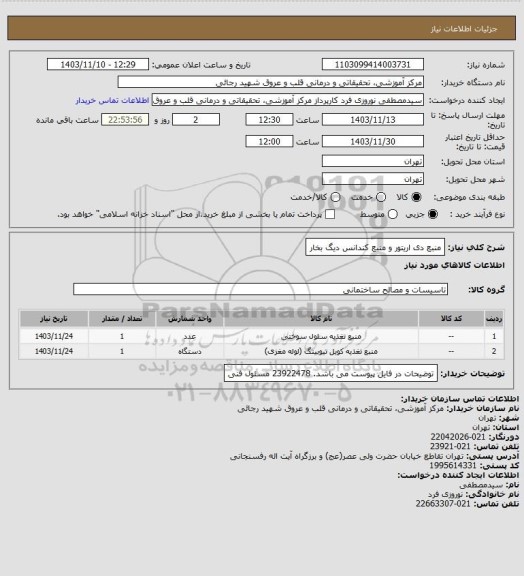Select item row منبع تغذیه سلول سوختی
Screen dimensions: 524x576
[261, 336]
